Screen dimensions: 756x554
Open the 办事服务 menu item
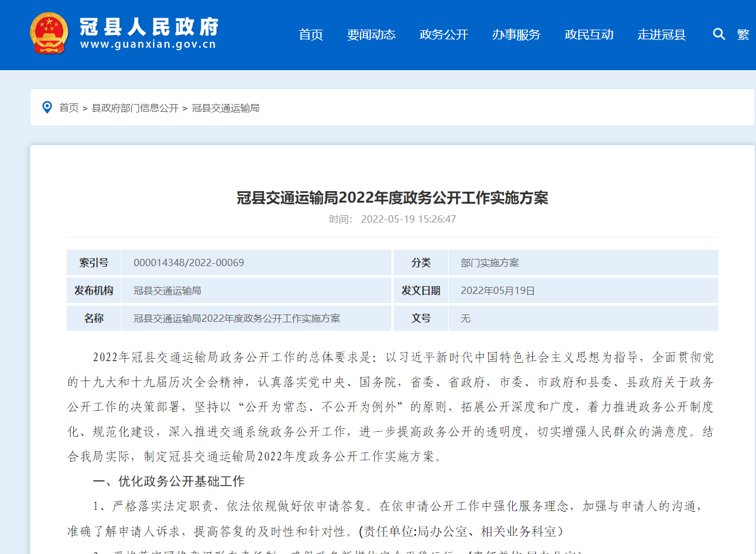pos(516,34)
